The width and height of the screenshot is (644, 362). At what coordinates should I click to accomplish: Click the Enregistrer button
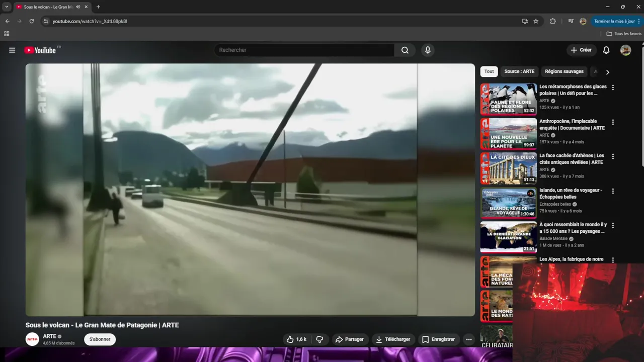coord(438,339)
